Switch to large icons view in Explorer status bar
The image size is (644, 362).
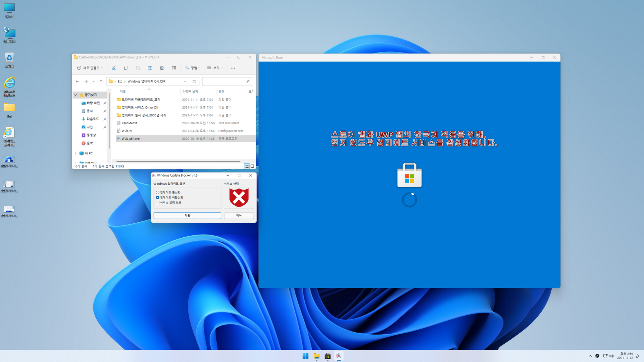click(252, 166)
